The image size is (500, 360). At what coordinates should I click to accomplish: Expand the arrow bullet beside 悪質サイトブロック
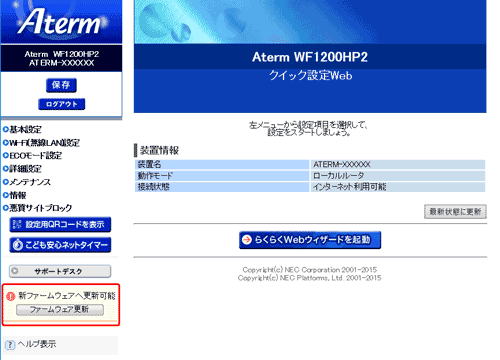tap(6, 208)
